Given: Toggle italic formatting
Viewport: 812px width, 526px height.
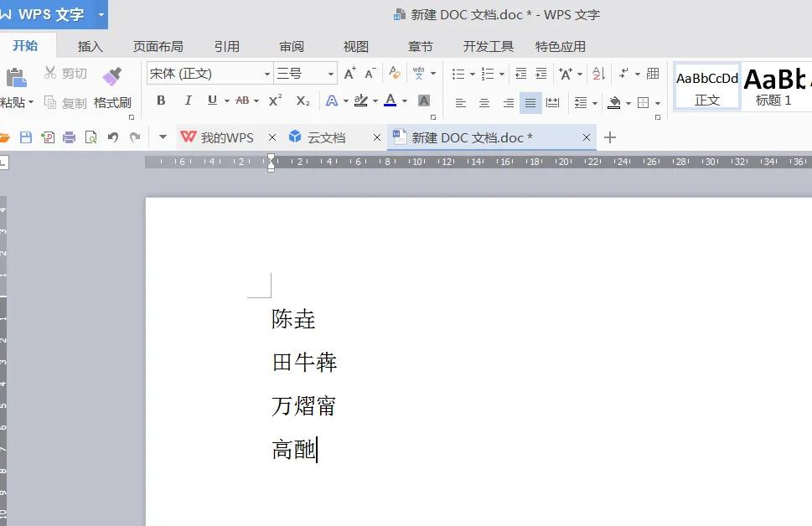Looking at the screenshot, I should point(188,101).
